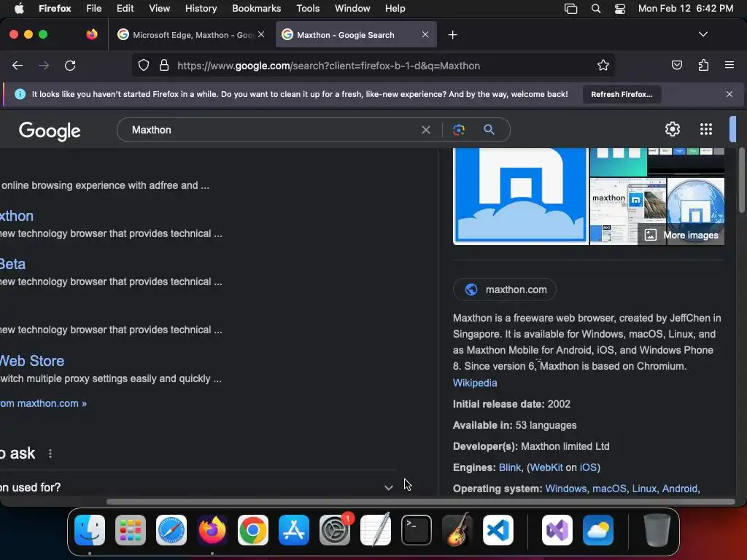This screenshot has height=560, width=747.
Task: Launch Terminal from the Dock
Action: point(417,530)
